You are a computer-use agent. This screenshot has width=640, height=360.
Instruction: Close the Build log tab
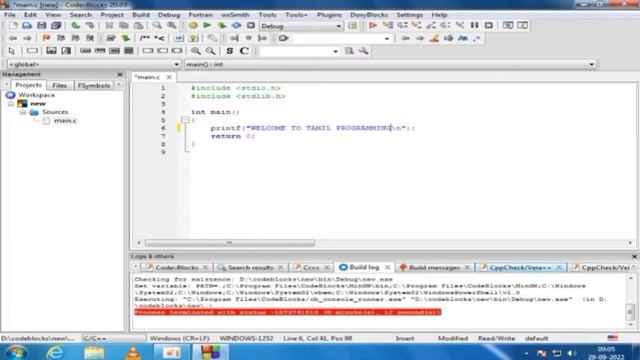coord(387,267)
